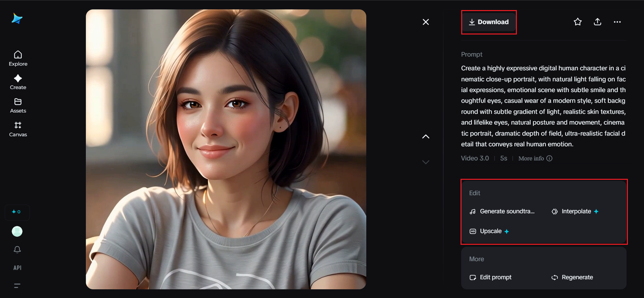Open notifications bell

(17, 250)
